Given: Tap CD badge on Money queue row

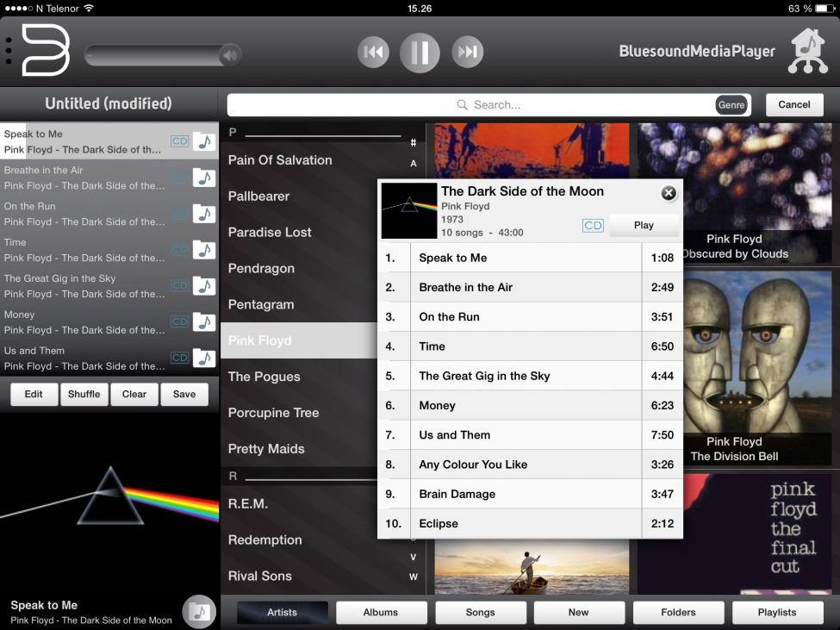Looking at the screenshot, I should click(x=179, y=321).
